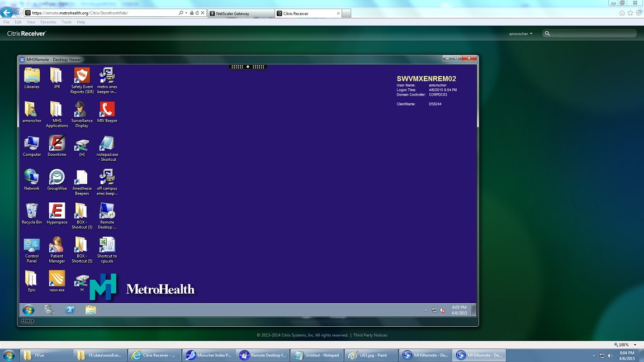Open browser home icon

[622, 13]
